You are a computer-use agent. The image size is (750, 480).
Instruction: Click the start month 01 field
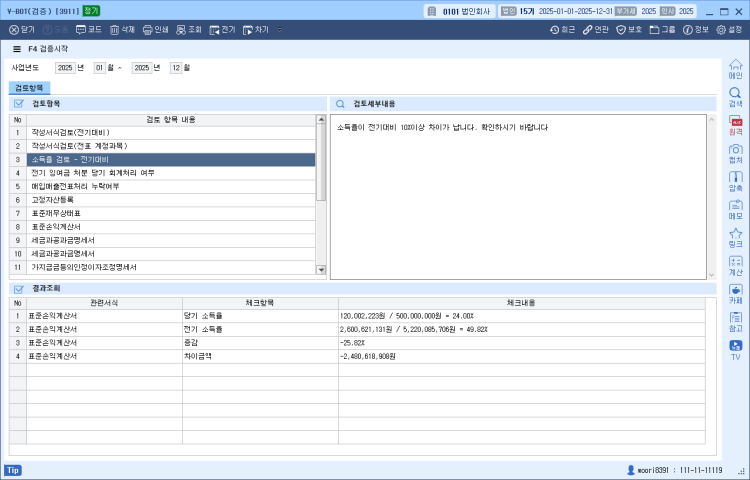click(99, 68)
